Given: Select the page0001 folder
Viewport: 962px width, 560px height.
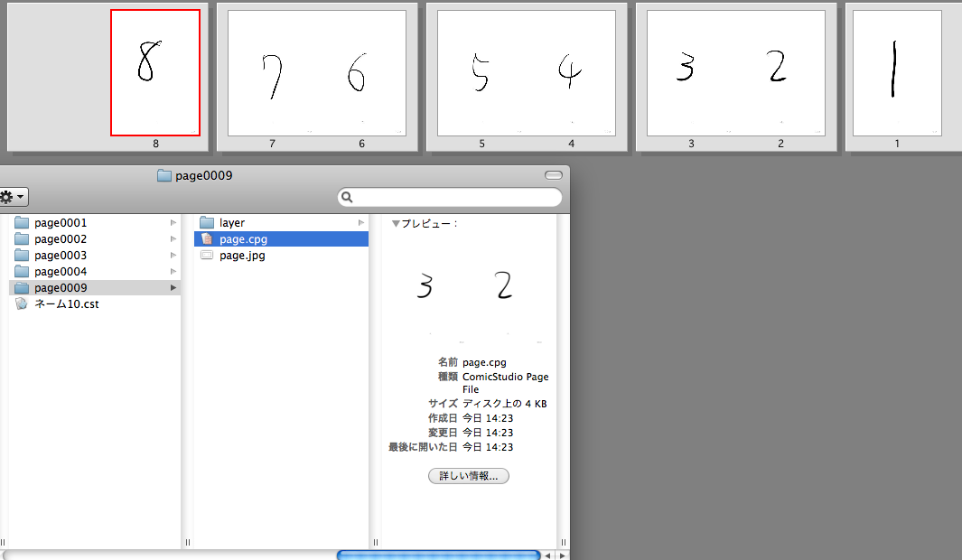Looking at the screenshot, I should [x=61, y=223].
